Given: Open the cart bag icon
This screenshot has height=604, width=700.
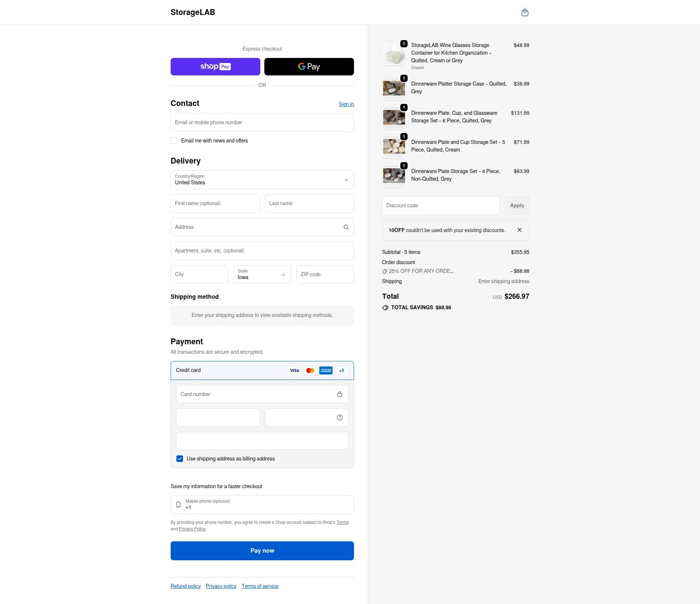Looking at the screenshot, I should tap(525, 12).
